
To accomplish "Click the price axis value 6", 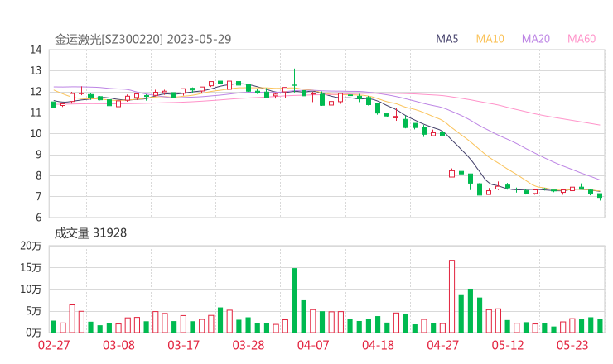I will pos(38,218).
